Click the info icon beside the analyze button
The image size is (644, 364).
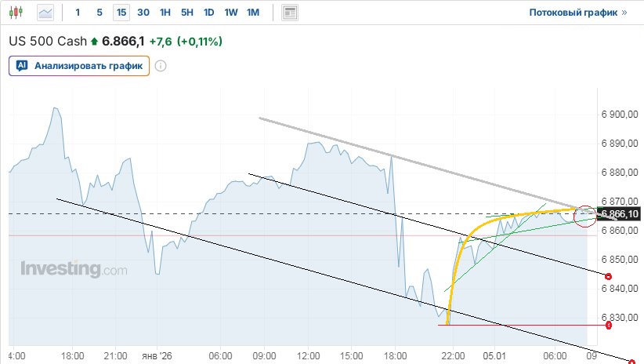point(161,66)
